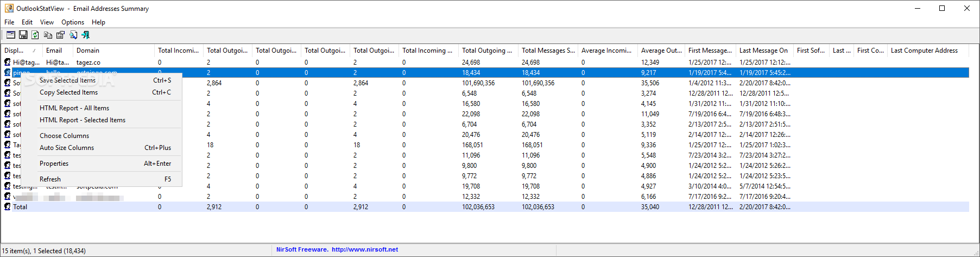This screenshot has height=257, width=980.
Task: Click the contact icon of the 168,051 row
Action: [x=8, y=145]
